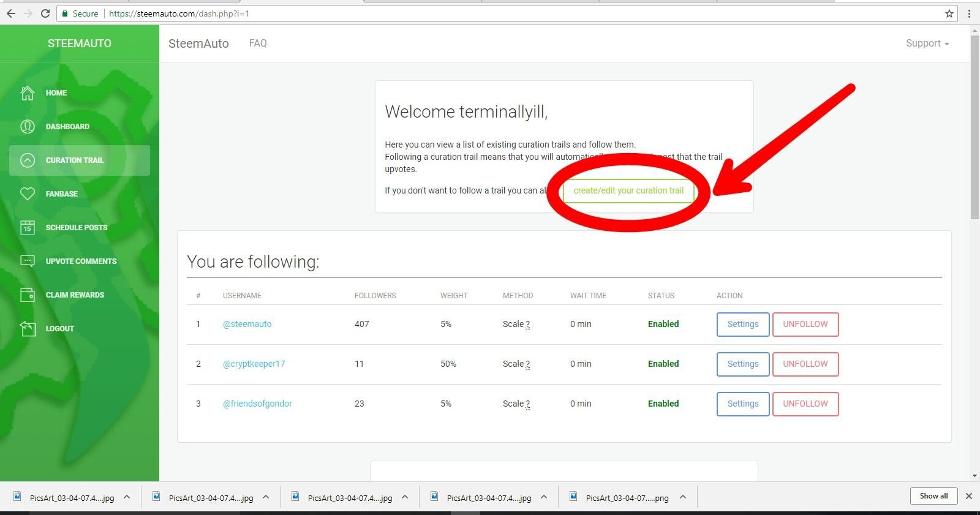
Task: Reload the page with refresh icon
Action: tap(45, 13)
